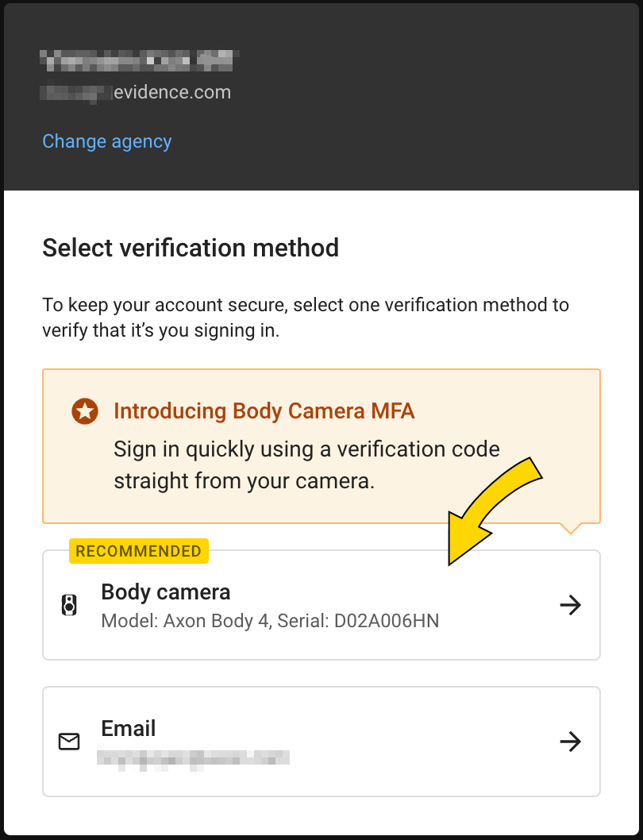The width and height of the screenshot is (643, 840).
Task: Click the account security instruction paragraph
Action: point(305,318)
